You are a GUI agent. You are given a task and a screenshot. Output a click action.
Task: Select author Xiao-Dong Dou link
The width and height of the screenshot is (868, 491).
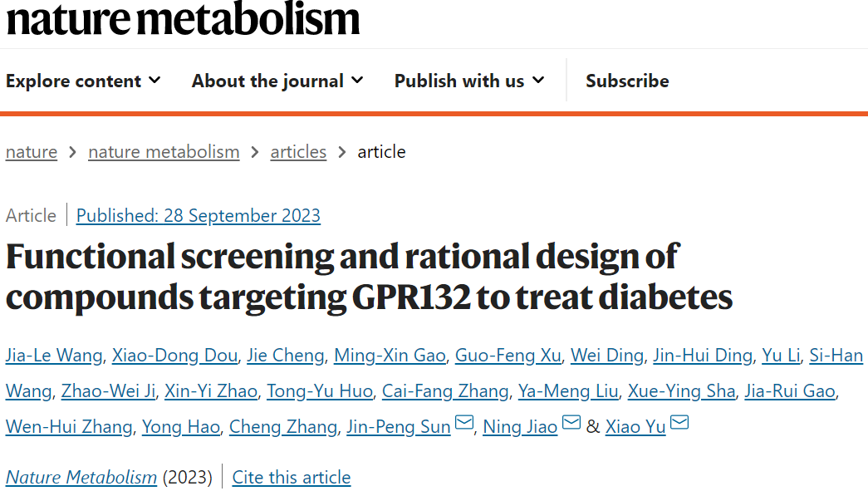[175, 356]
